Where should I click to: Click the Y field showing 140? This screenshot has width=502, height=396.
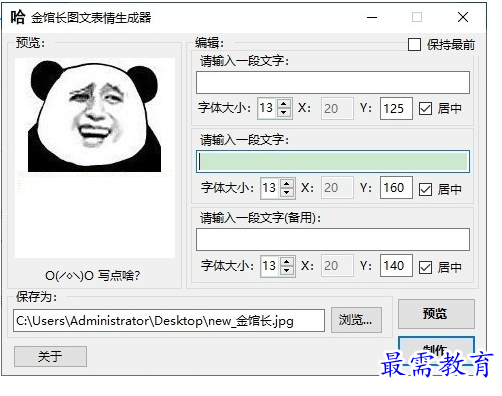(x=396, y=266)
